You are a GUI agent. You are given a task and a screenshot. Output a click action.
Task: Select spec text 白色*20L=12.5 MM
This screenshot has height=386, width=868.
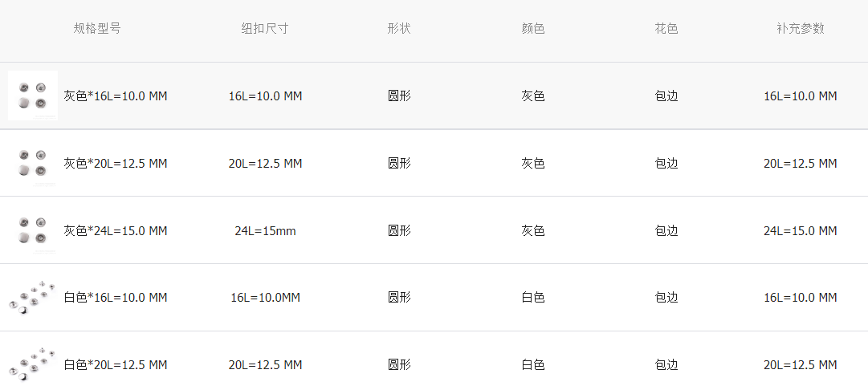pos(116,365)
